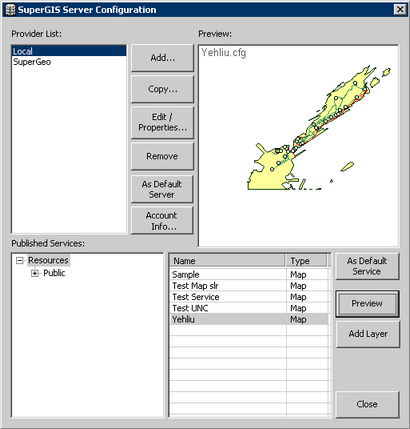Screen dimensions: 410x429
Task: Click the SuperGIS Server title bar icon
Action: (x=10, y=10)
